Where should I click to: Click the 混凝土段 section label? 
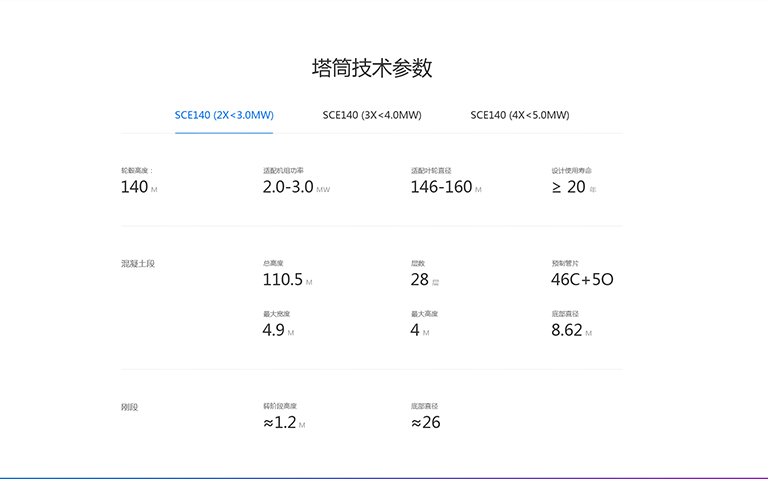138,264
